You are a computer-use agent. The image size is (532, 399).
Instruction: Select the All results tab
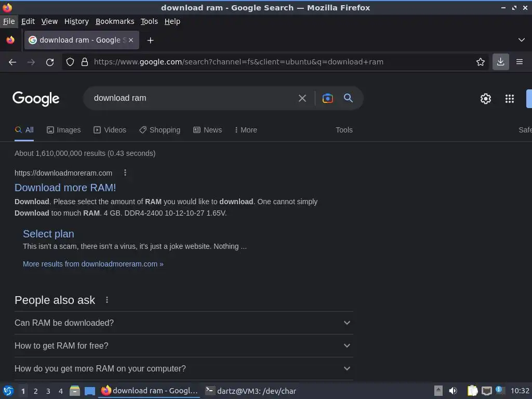pos(24,130)
